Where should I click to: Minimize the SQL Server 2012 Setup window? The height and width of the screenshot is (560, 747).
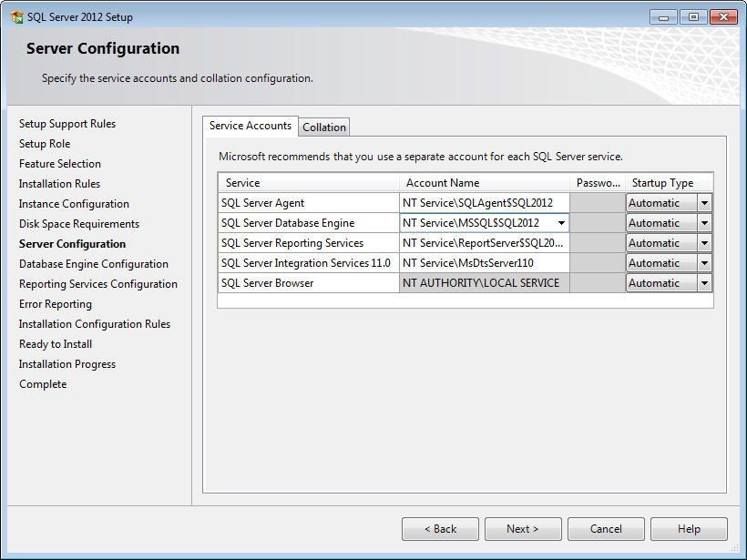663,17
